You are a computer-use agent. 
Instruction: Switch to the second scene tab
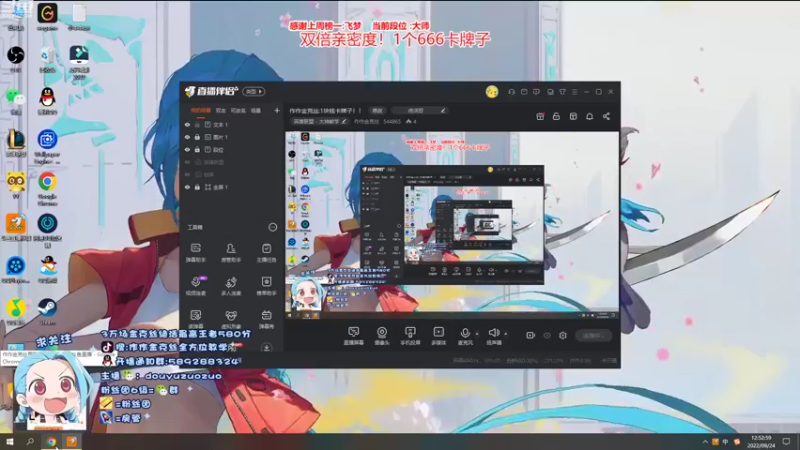[x=220, y=111]
